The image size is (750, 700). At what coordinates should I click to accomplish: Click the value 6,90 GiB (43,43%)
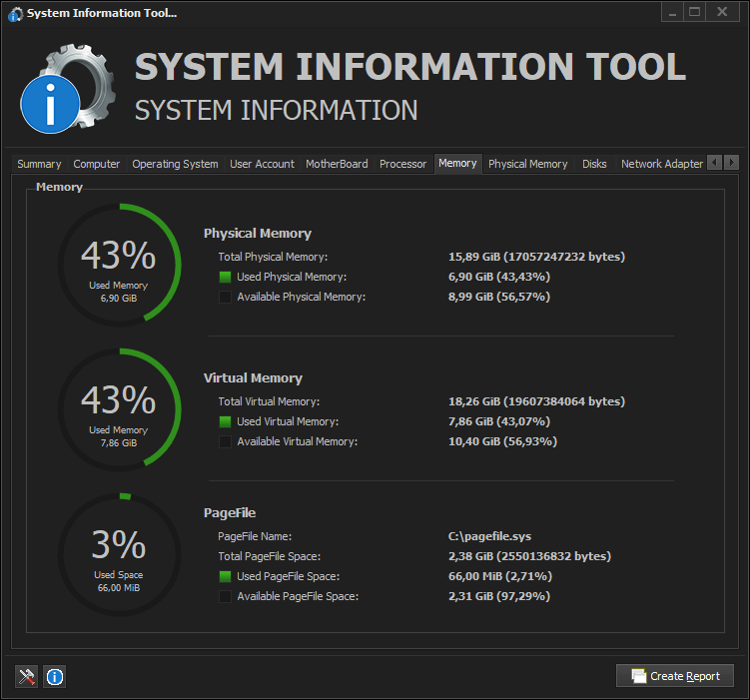point(499,277)
